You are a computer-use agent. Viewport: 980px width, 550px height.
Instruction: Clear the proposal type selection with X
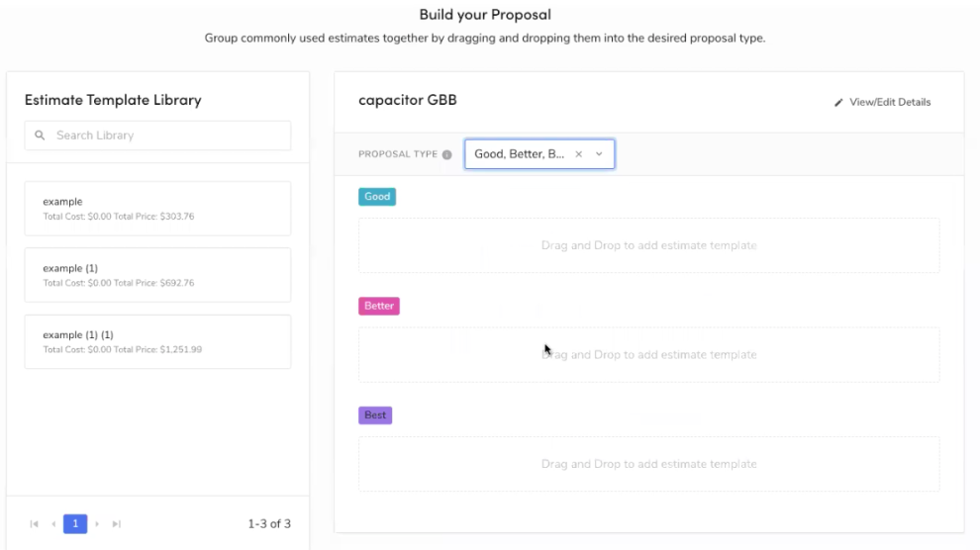click(579, 154)
